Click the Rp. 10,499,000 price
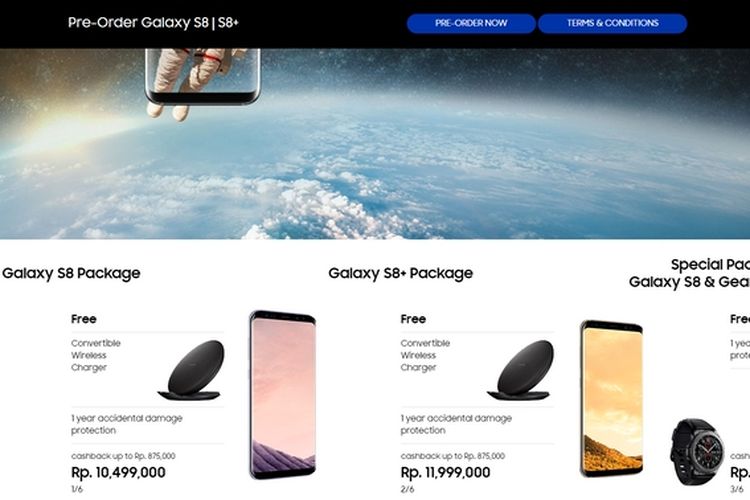The width and height of the screenshot is (750, 500). pos(118,472)
